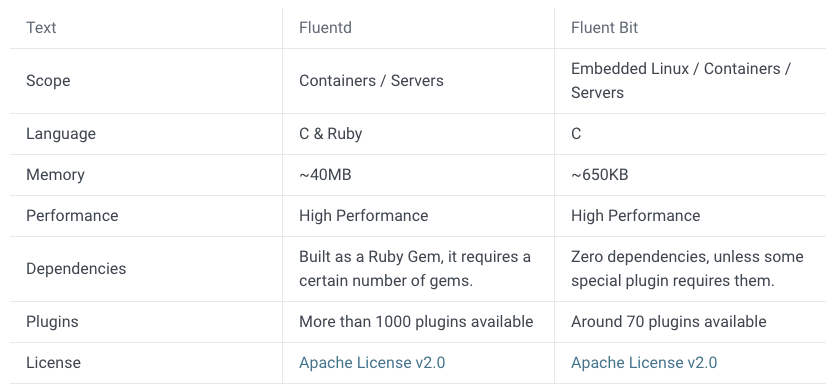
Task: Select the Memory row label
Action: point(55,175)
